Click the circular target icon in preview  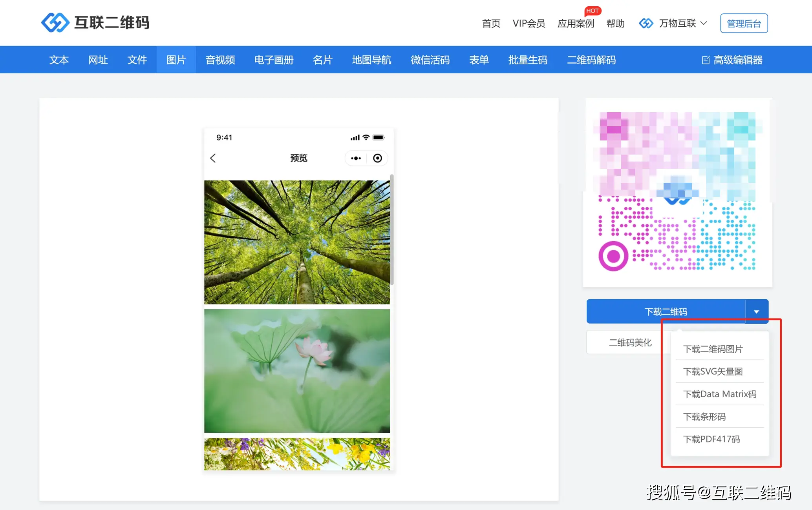[377, 158]
